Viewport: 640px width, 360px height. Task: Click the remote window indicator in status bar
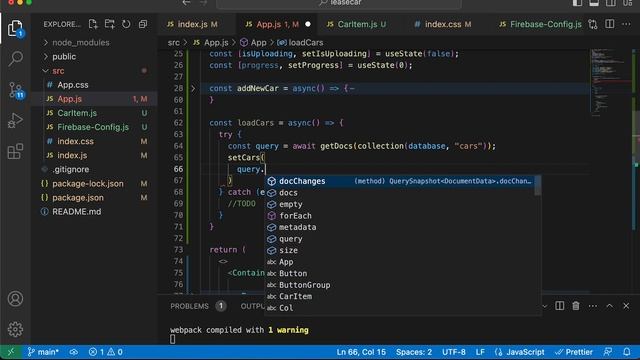(11, 352)
